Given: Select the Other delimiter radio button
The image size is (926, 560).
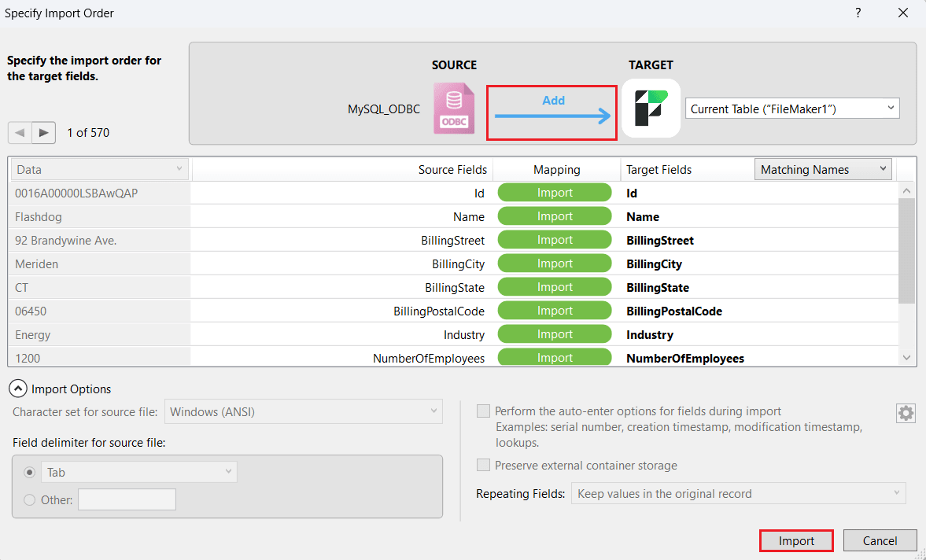Looking at the screenshot, I should coord(30,499).
